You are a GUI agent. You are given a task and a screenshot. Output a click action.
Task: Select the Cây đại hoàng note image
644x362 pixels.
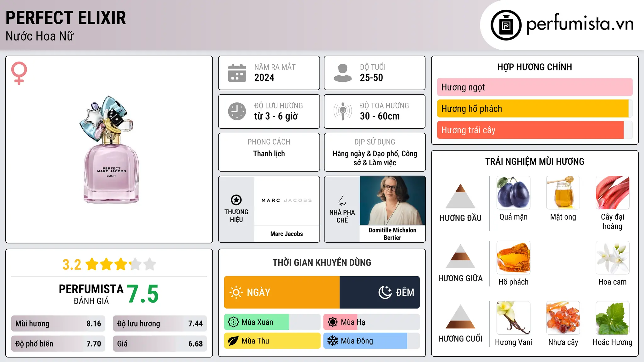613,193
